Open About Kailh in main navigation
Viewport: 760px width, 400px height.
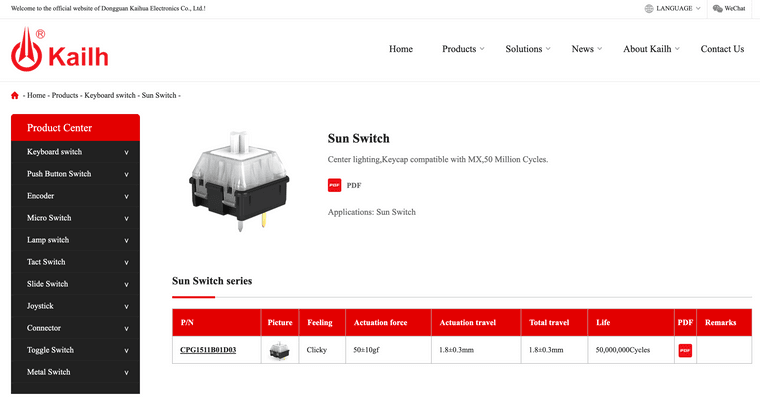point(647,49)
